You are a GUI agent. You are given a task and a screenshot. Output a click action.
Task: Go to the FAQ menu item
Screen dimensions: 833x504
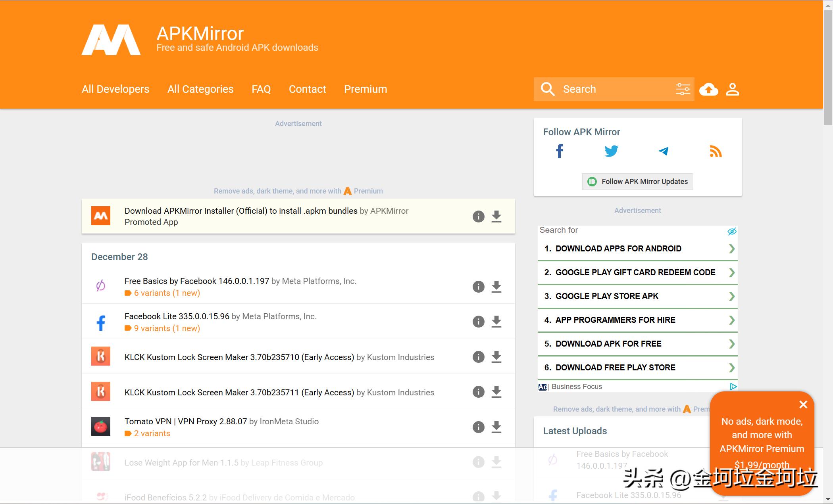tap(261, 89)
